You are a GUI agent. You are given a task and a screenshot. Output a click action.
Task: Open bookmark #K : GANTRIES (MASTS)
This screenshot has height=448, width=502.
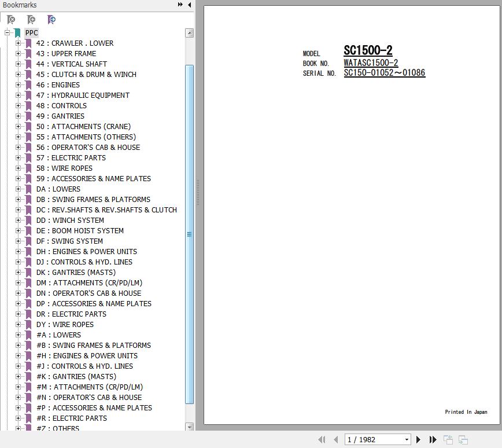[76, 376]
